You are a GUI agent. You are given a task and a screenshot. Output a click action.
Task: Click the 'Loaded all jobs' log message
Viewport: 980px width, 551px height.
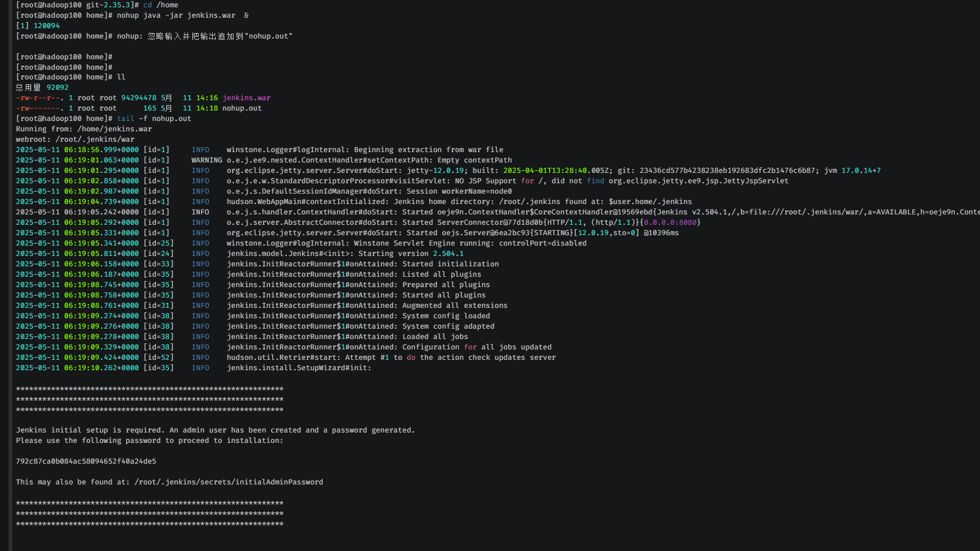[435, 337]
